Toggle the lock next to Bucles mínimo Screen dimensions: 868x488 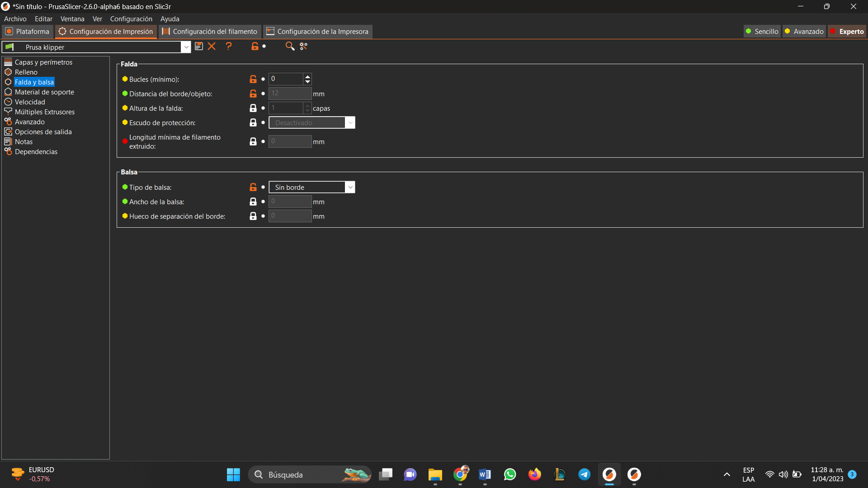pos(253,79)
